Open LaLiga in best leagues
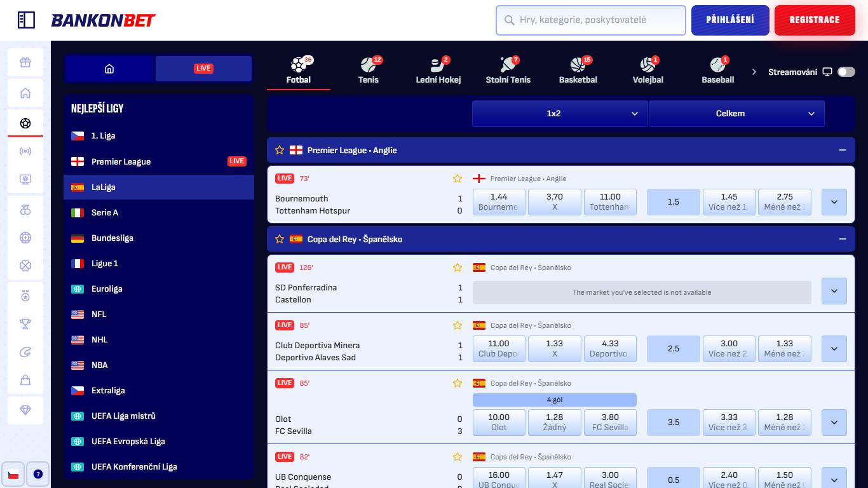 pyautogui.click(x=159, y=187)
